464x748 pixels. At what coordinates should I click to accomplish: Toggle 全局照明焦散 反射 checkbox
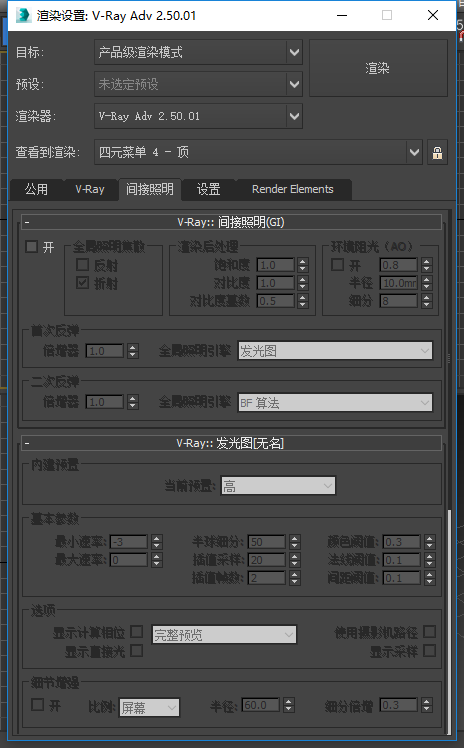82,265
